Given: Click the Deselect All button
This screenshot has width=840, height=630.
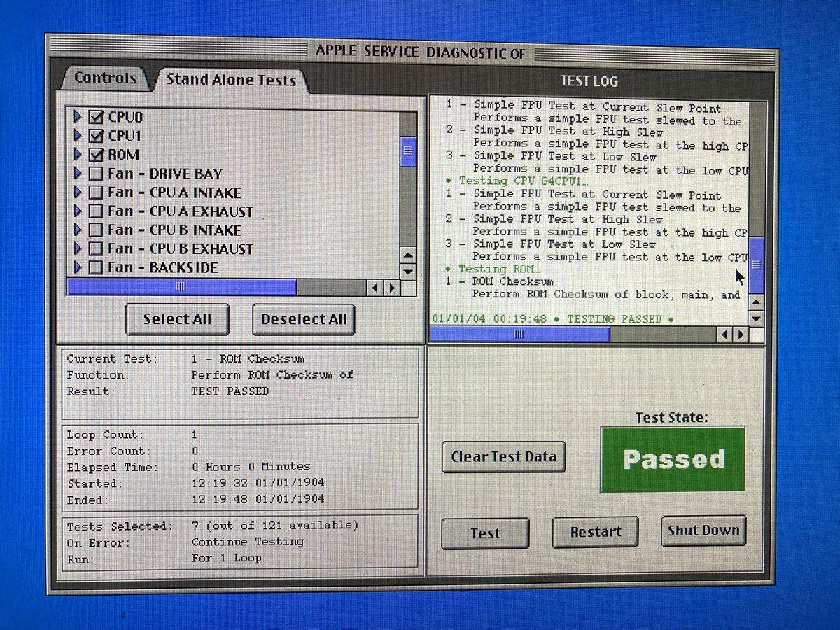Looking at the screenshot, I should click(303, 319).
